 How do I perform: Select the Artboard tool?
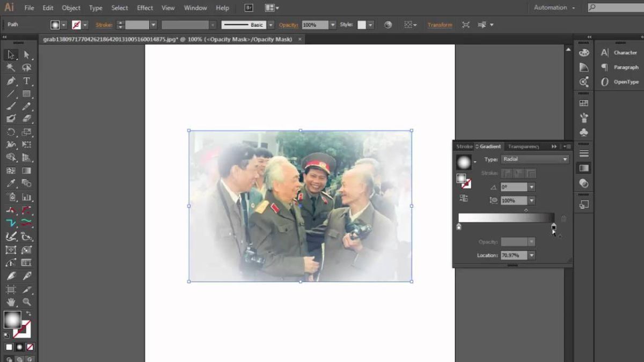(x=11, y=290)
